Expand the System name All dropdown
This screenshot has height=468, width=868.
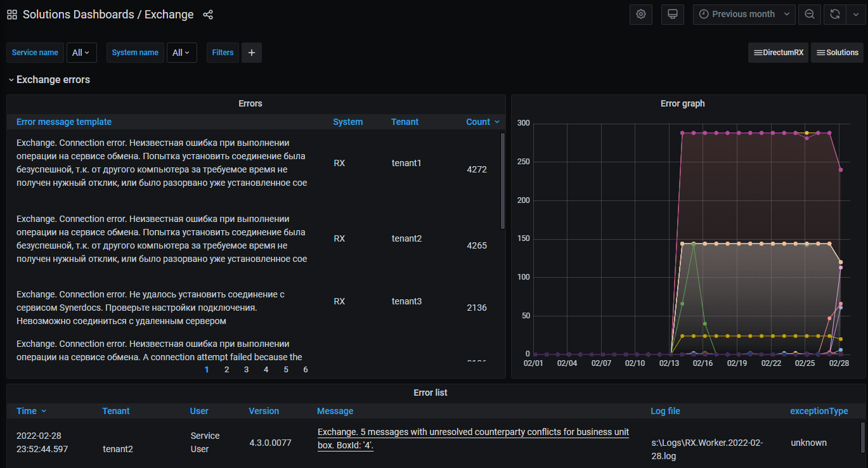181,53
